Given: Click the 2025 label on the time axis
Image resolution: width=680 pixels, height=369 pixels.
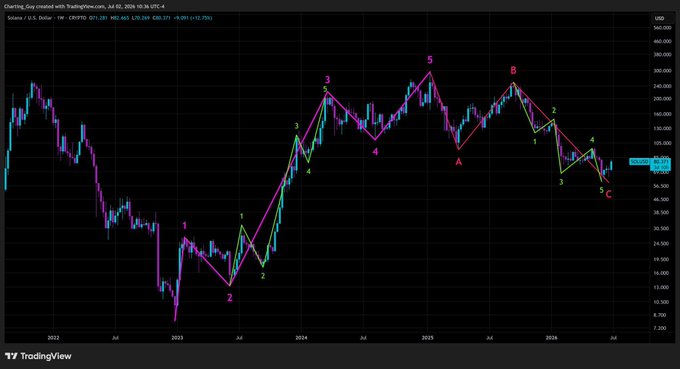Looking at the screenshot, I should (x=428, y=337).
